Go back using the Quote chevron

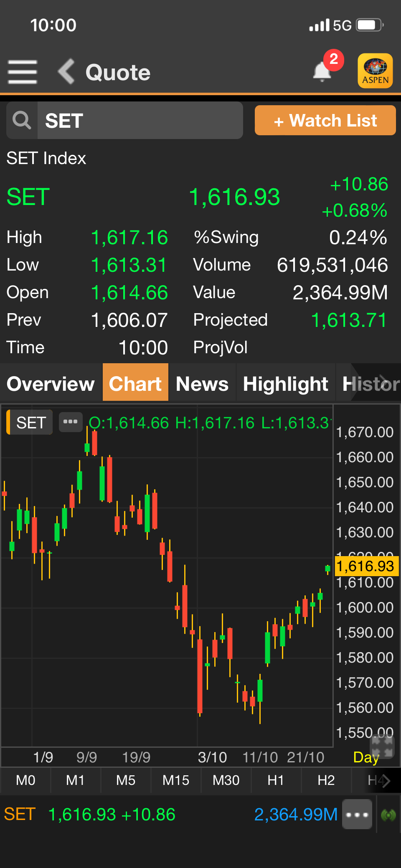coord(66,71)
